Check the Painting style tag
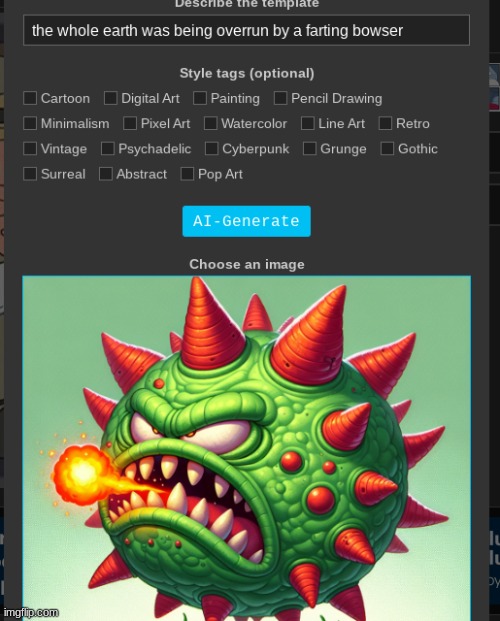This screenshot has width=500, height=621. [200, 98]
